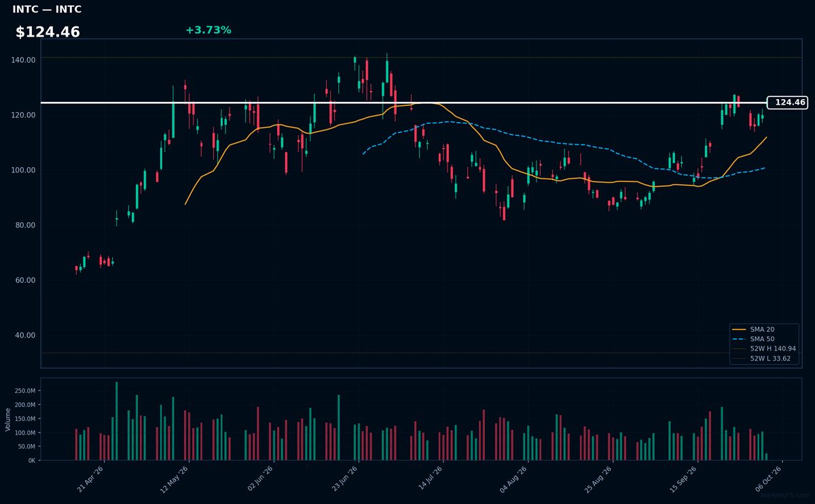The image size is (815, 504).
Task: Click the 80.00 price axis label
Action: point(25,225)
